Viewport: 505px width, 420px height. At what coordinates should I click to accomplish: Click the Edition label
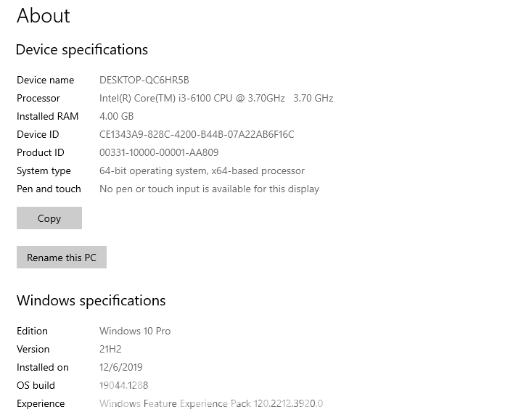point(32,331)
